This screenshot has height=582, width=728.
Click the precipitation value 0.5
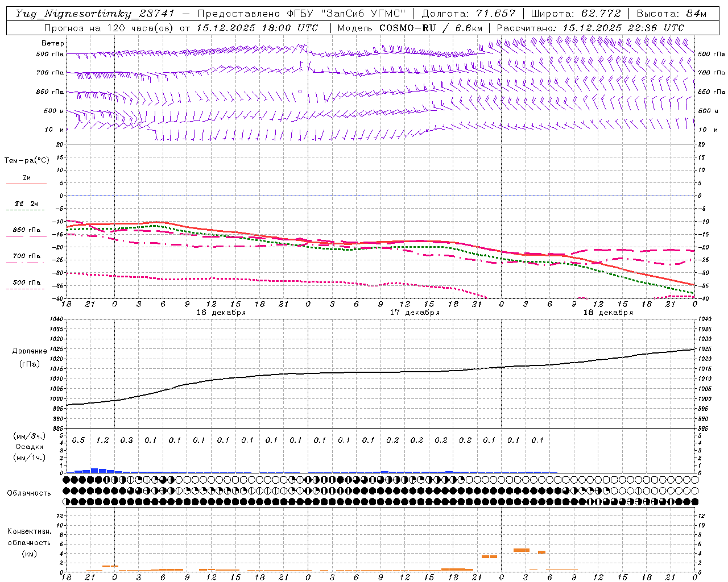coord(78,440)
